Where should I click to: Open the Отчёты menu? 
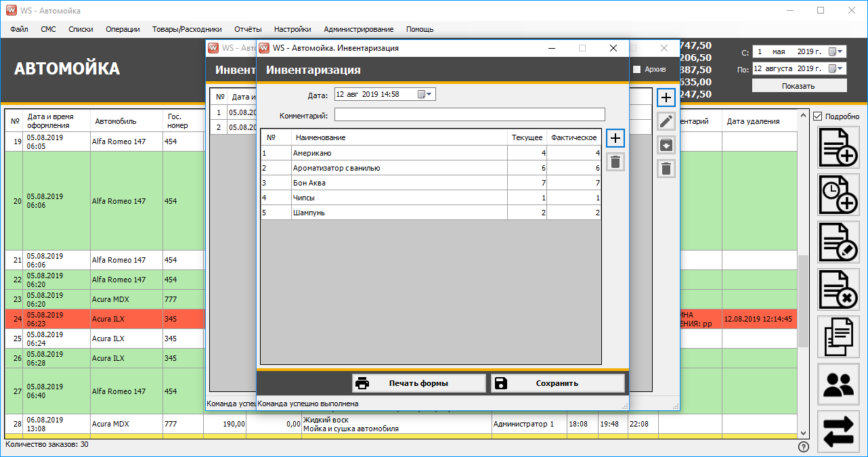tap(248, 29)
